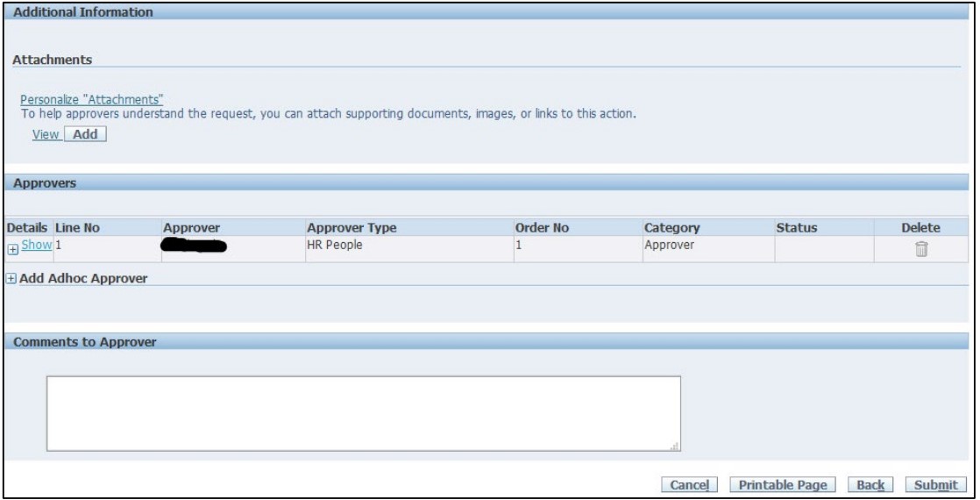Open the Personalize "Attachments" link
980x500 pixels.
click(92, 100)
